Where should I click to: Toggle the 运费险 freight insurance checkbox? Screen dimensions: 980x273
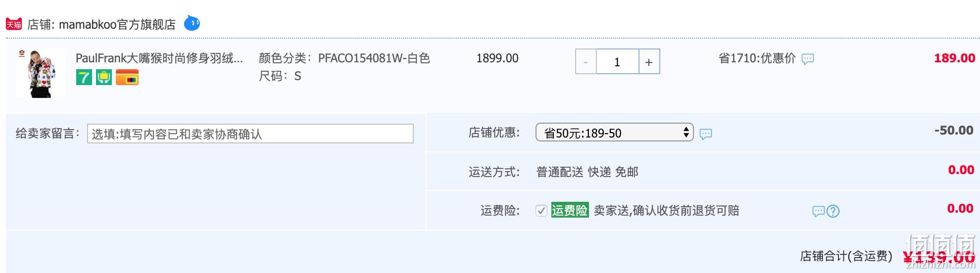click(541, 211)
